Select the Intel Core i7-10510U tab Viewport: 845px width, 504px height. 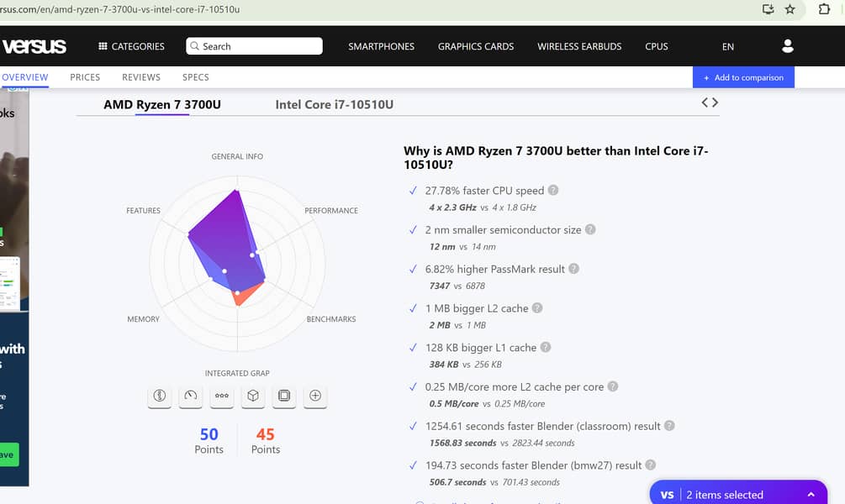tap(334, 105)
